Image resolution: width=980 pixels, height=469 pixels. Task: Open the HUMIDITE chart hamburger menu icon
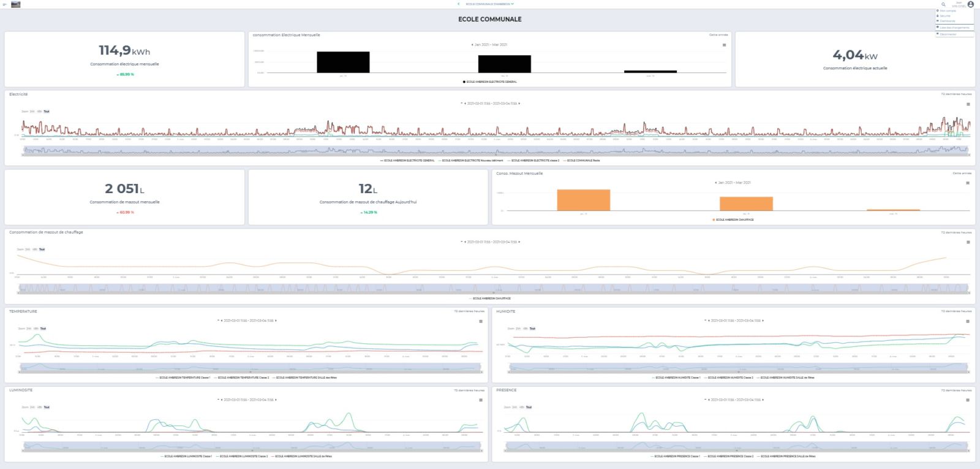[968, 321]
